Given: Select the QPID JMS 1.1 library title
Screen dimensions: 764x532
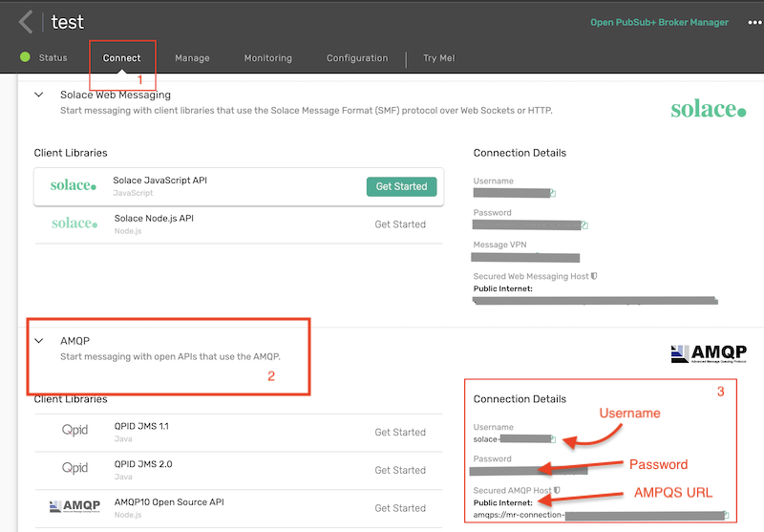Looking at the screenshot, I should pyautogui.click(x=141, y=426).
